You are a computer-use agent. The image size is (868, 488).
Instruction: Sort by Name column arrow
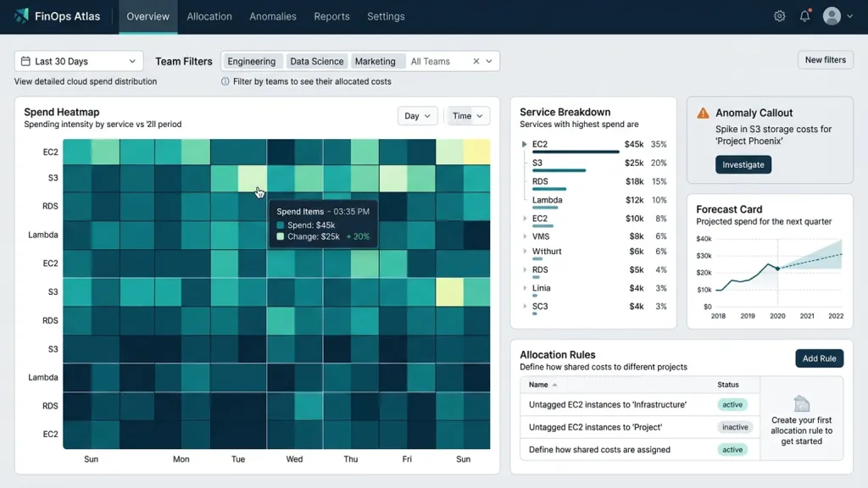(x=554, y=385)
